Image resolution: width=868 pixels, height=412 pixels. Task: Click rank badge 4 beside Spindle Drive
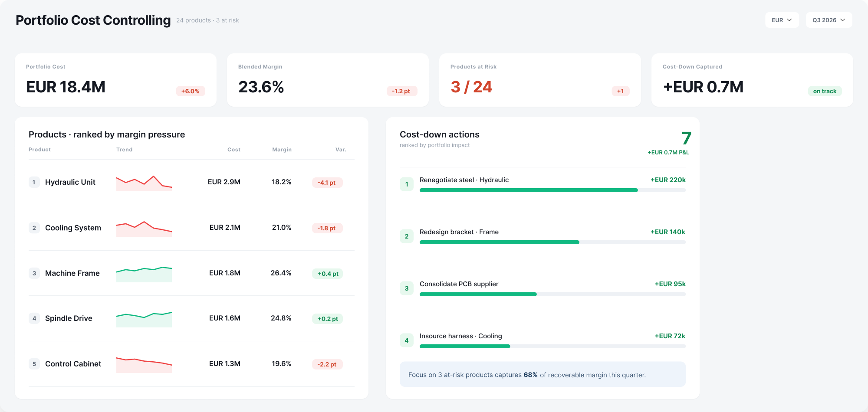pyautogui.click(x=34, y=318)
